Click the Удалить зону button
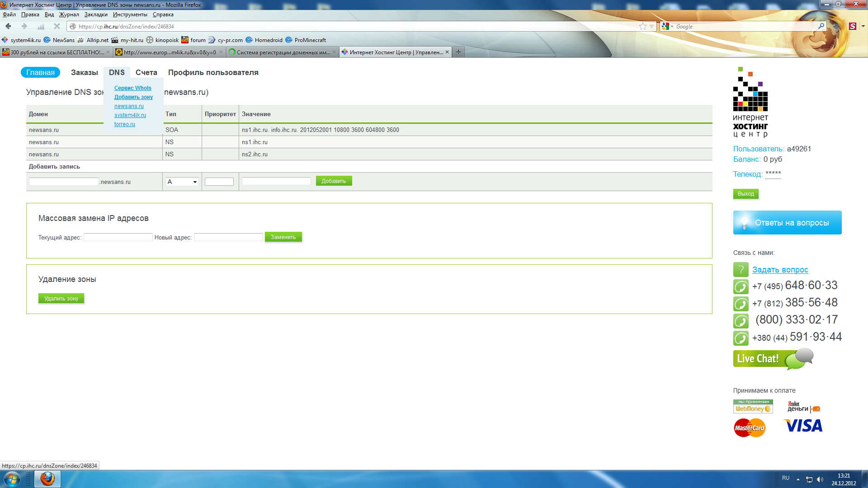Viewport: 868px width, 488px height. tap(61, 298)
